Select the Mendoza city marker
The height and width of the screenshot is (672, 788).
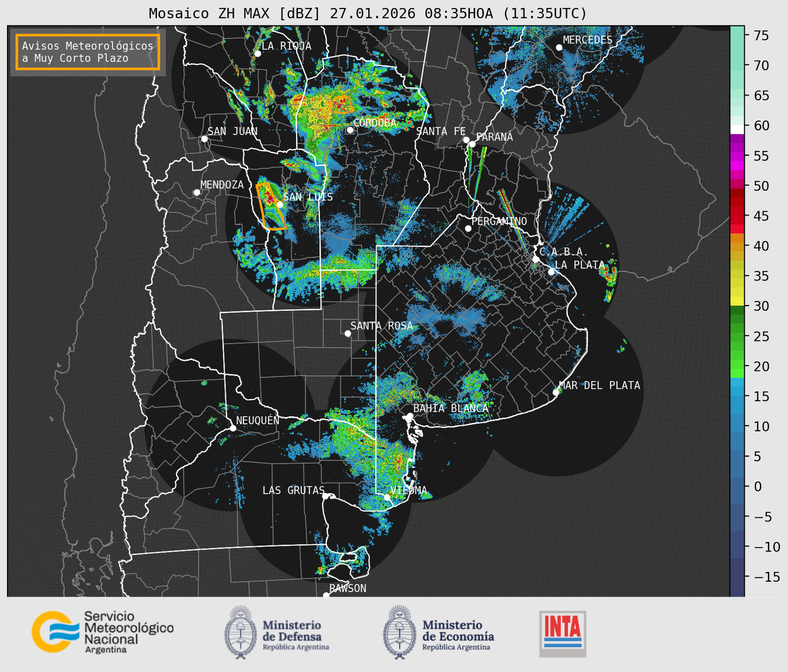tap(197, 193)
